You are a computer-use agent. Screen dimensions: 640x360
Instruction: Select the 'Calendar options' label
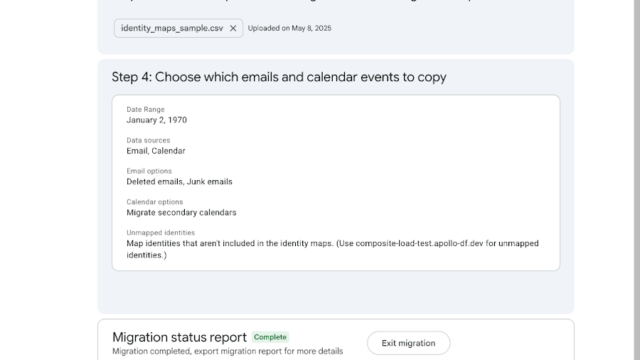(x=155, y=202)
